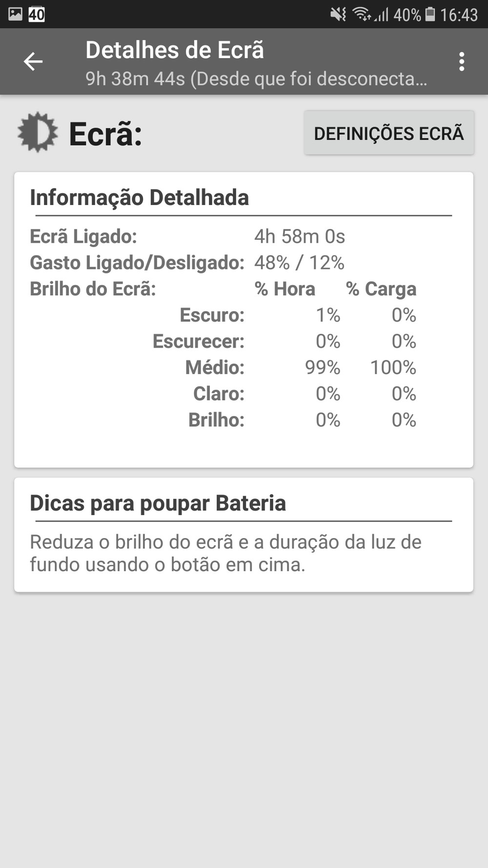This screenshot has width=488, height=868.
Task: Select the "% Hora" column header
Action: [285, 289]
